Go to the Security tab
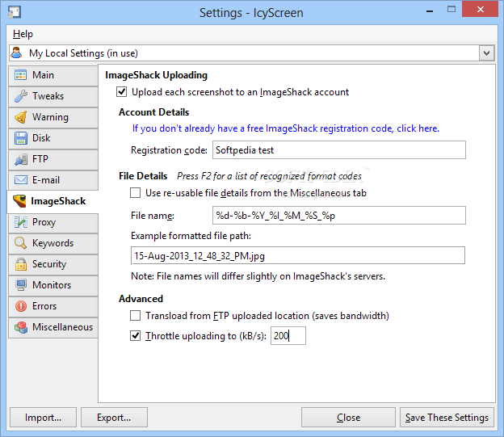 tap(53, 264)
